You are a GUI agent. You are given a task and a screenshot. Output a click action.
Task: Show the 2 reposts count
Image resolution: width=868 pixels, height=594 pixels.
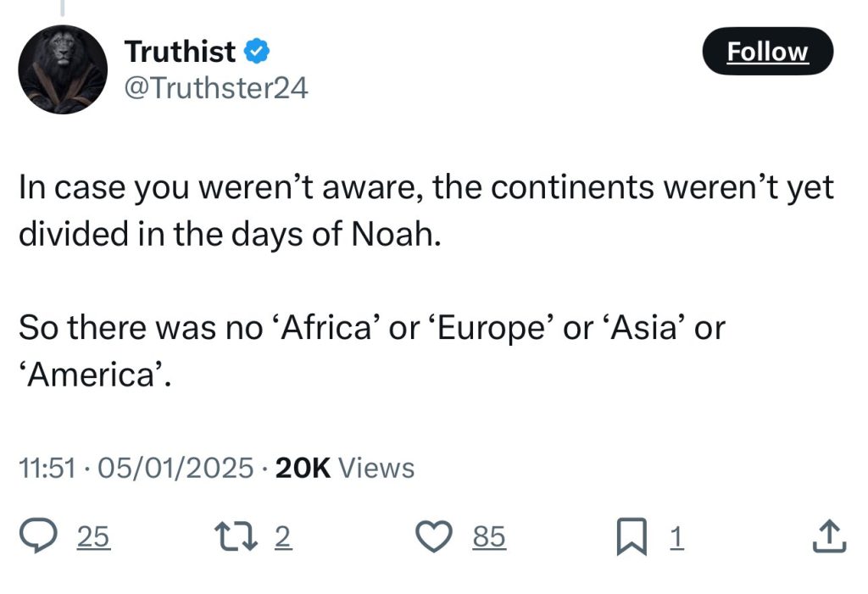(x=282, y=536)
